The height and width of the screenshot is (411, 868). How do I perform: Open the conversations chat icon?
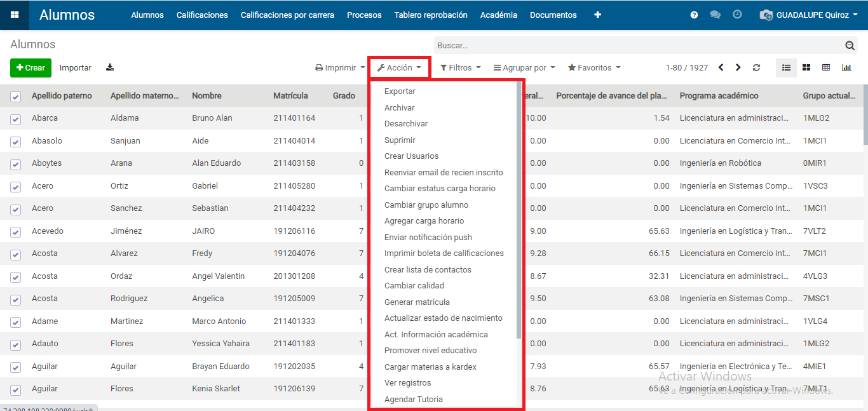(715, 15)
